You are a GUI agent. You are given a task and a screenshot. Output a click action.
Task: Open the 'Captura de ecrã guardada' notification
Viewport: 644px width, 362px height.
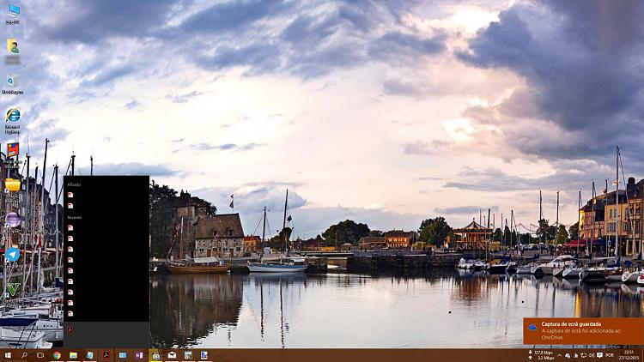pos(583,331)
